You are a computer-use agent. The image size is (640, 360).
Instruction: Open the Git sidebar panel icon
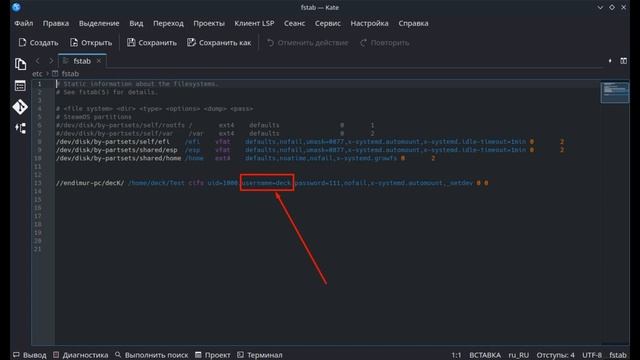20,107
